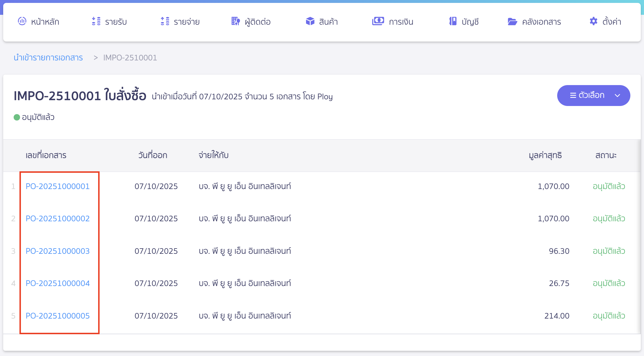Open the สินค้า products cube icon
644x356 pixels.
click(310, 21)
